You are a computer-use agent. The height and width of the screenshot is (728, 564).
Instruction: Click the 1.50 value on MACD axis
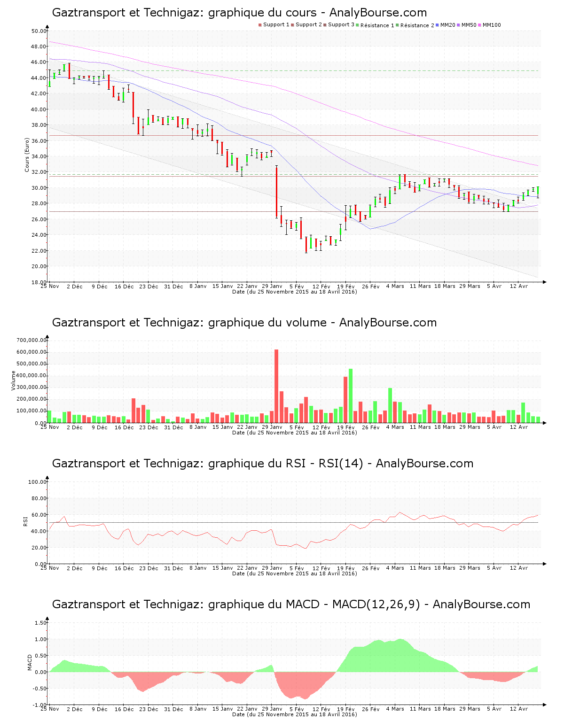41,623
